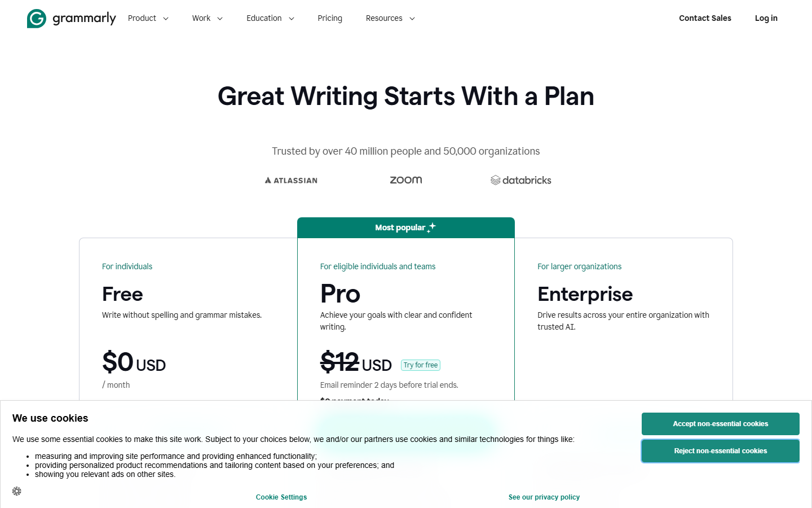Open Cookie Settings
The image size is (812, 508).
[x=281, y=497]
